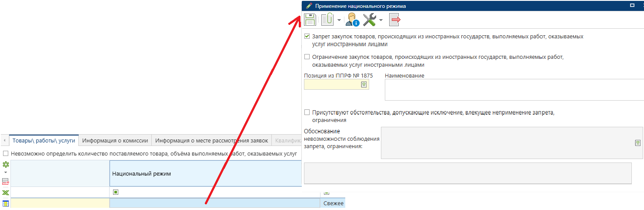Focus the large empty box at dialog bottom
Image resolution: width=644 pixels, height=210 pixels.
(467, 173)
